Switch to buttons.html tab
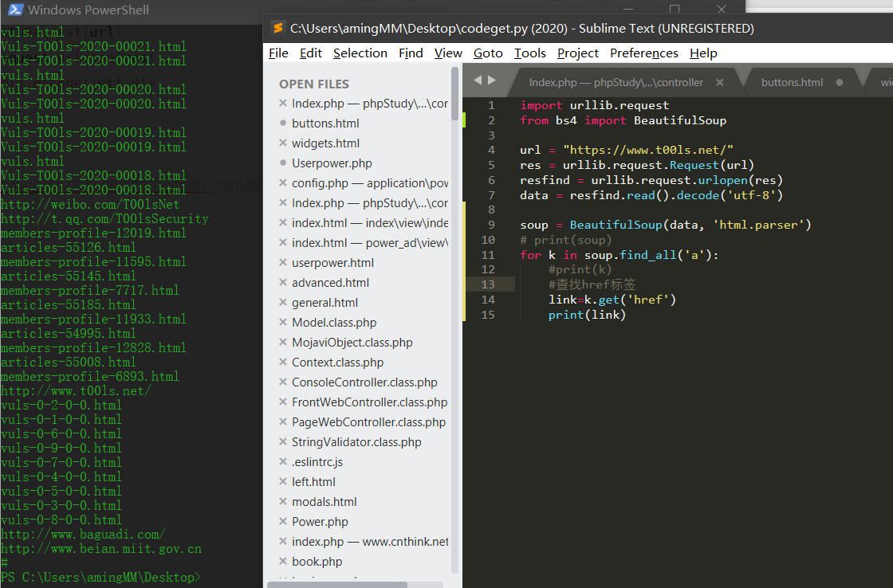Viewport: 893px width, 588px height. point(792,83)
